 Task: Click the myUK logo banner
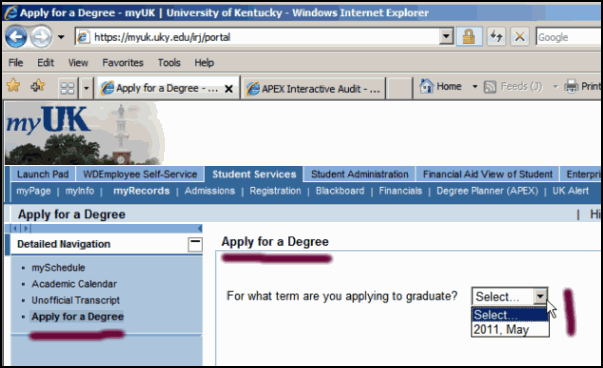(x=85, y=133)
